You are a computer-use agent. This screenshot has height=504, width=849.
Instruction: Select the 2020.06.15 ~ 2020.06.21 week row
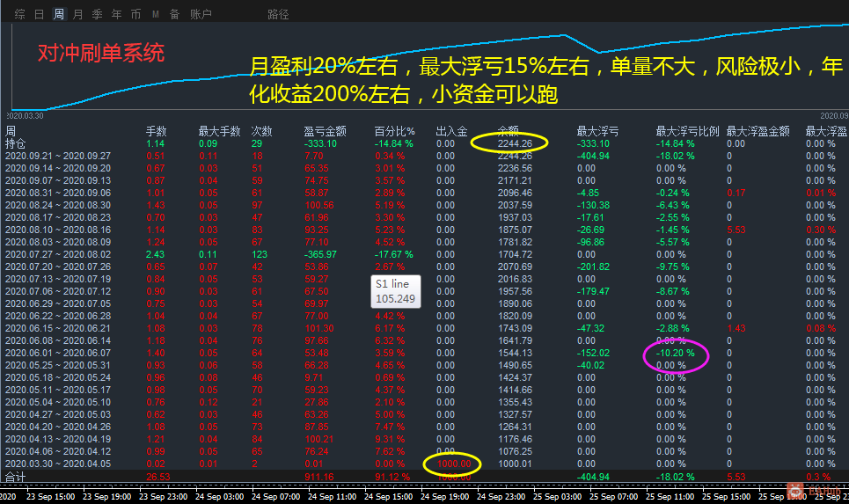[x=58, y=328]
